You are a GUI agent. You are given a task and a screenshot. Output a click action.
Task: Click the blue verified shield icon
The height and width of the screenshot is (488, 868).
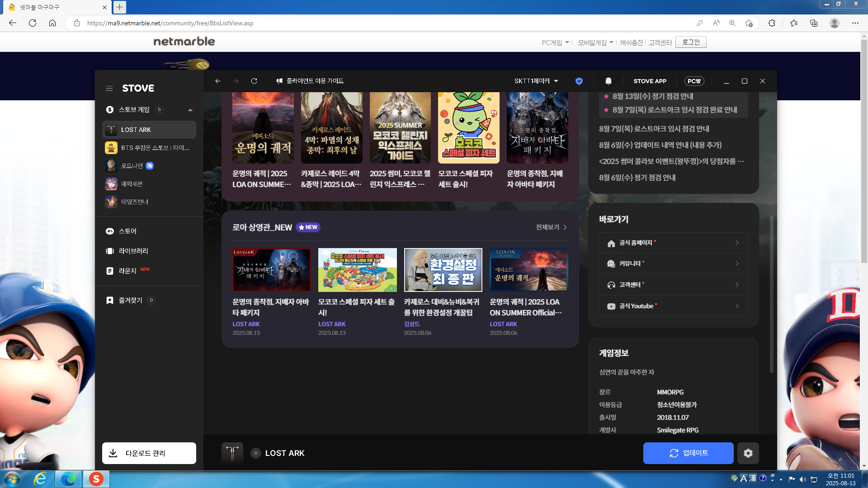tap(579, 81)
